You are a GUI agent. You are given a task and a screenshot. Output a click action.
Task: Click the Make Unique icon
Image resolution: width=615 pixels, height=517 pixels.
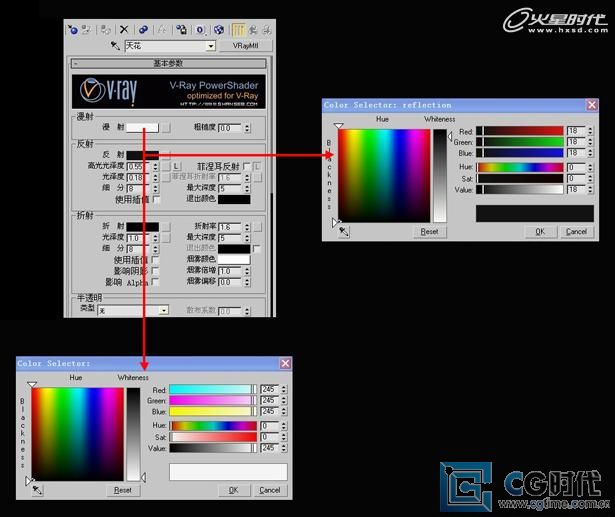[x=162, y=29]
